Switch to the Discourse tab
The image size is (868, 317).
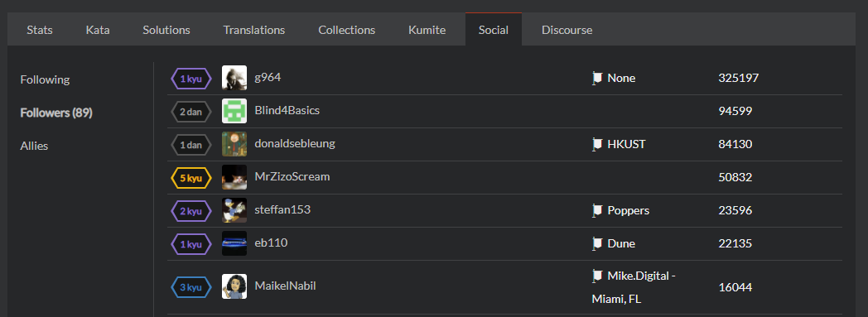(x=567, y=30)
